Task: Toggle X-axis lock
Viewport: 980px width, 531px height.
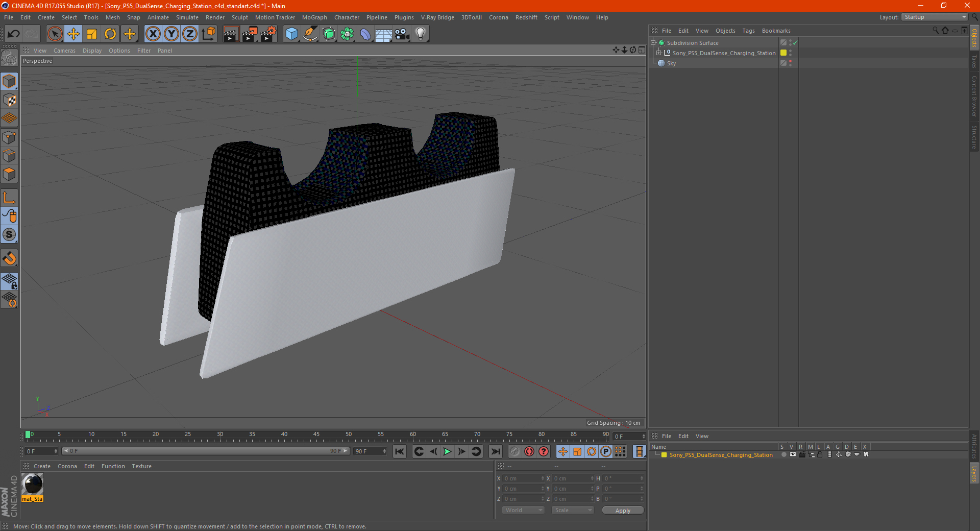Action: [x=153, y=34]
